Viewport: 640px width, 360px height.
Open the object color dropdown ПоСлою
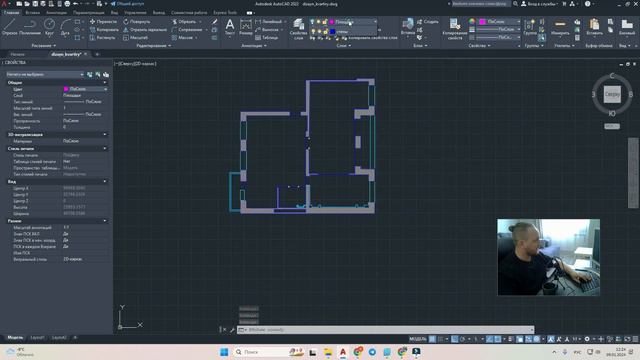500,22
